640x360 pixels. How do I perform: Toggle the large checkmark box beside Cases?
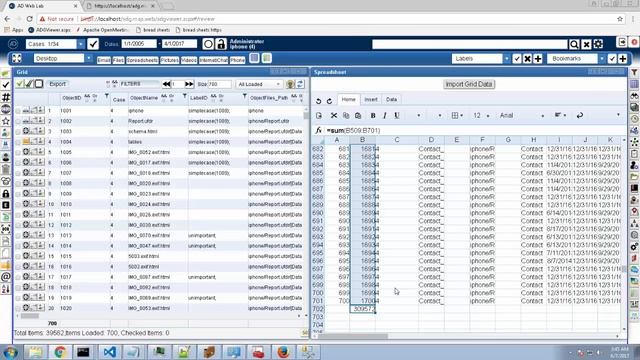point(93,44)
